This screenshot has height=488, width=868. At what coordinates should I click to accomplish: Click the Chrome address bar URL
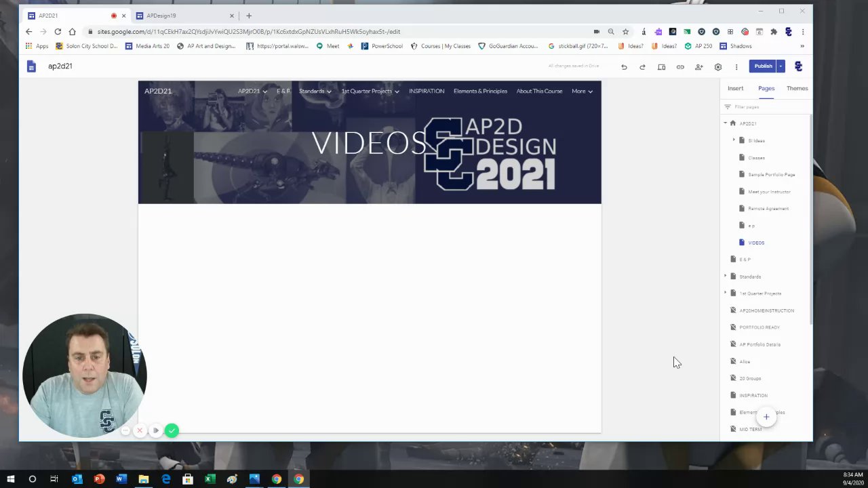point(249,31)
